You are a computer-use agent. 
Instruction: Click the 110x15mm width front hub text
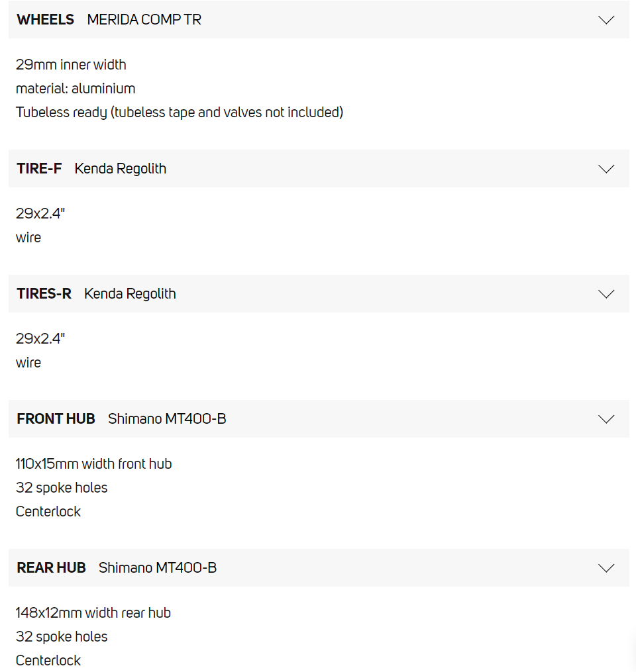(93, 464)
